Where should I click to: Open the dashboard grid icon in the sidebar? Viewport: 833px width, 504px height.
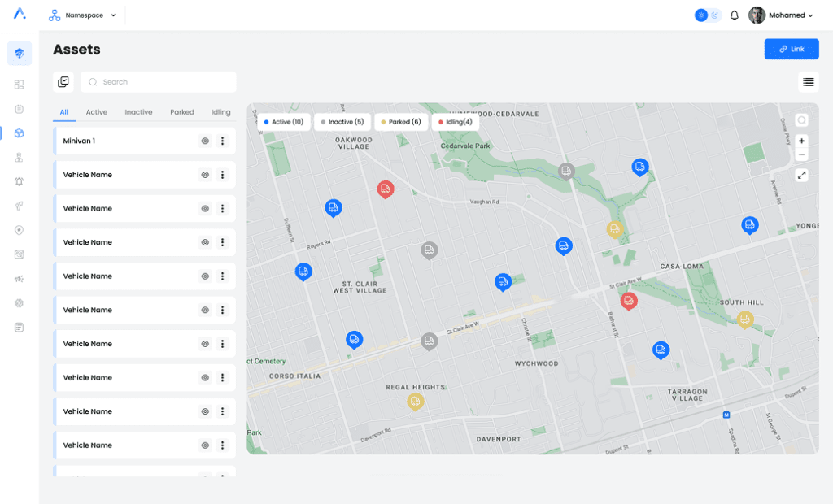(x=20, y=85)
